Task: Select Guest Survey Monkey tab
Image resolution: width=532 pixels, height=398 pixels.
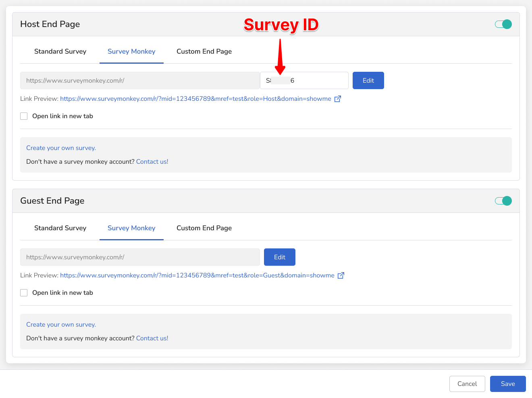Action: [131, 228]
